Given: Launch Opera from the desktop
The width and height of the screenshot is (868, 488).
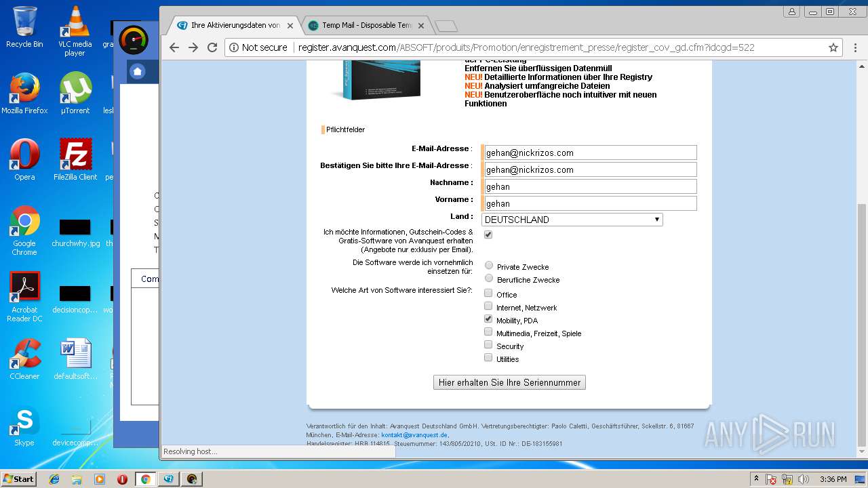Looking at the screenshot, I should [x=24, y=160].
